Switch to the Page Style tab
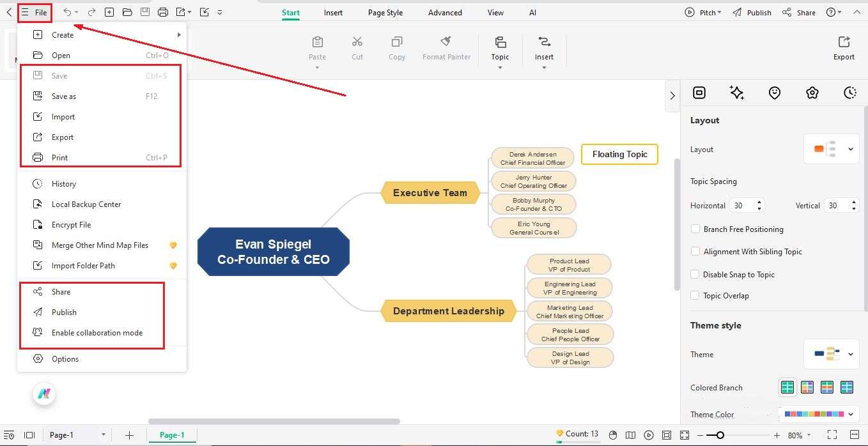The image size is (868, 446). pyautogui.click(x=385, y=12)
